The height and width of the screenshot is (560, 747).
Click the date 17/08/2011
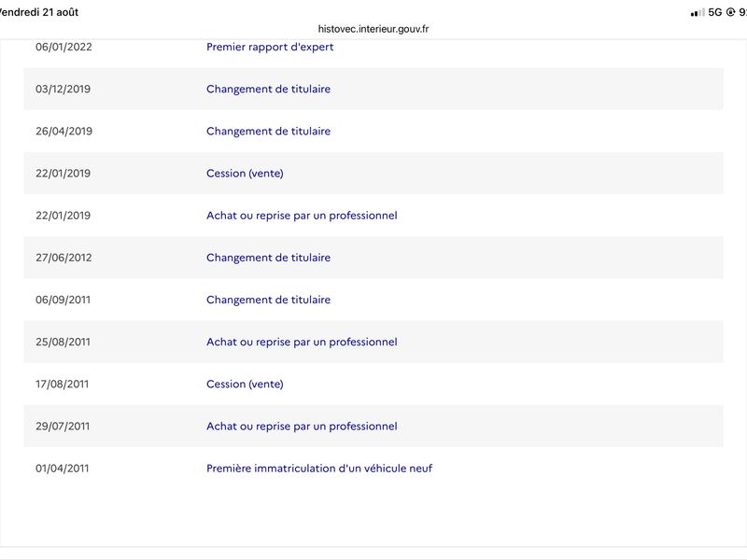(x=62, y=384)
